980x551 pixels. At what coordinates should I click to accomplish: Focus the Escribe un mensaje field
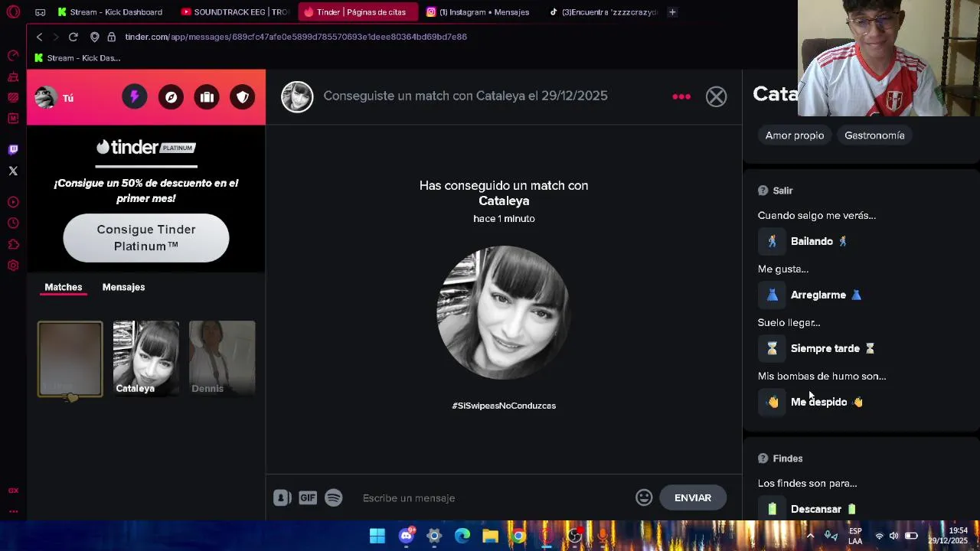coord(494,498)
